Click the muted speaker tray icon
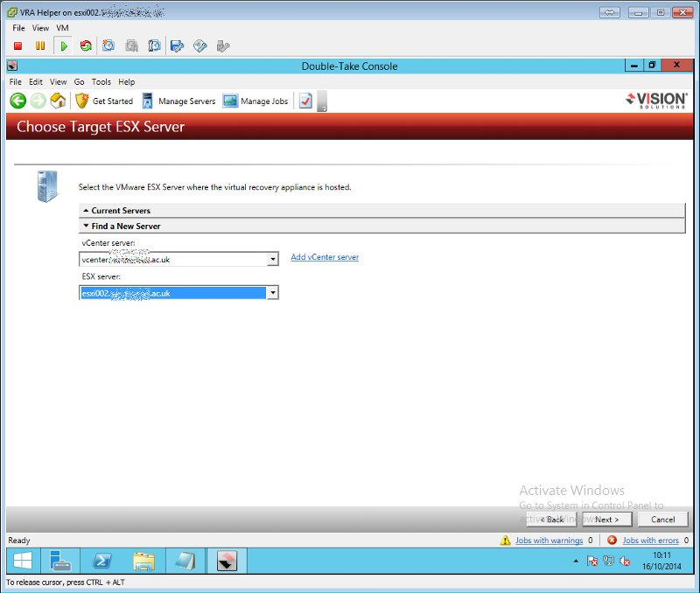The image size is (700, 593). (625, 561)
